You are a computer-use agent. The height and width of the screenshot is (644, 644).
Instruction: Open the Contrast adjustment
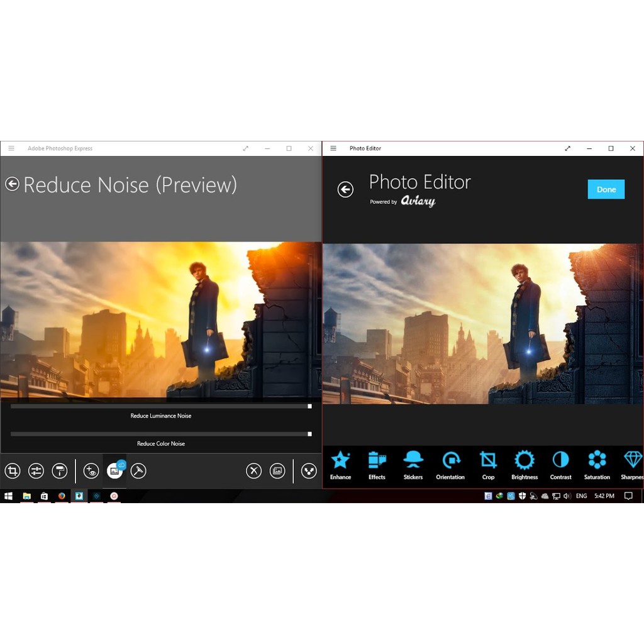(x=560, y=464)
